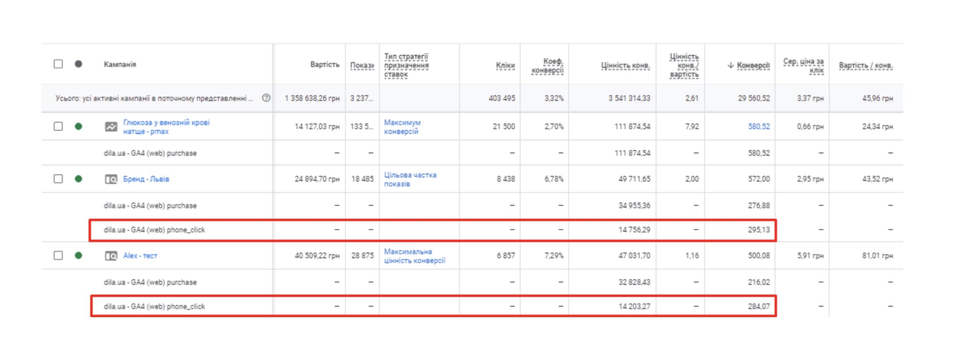Toggle the select-all campaigns checkbox
Image resolution: width=980 pixels, height=339 pixels.
(x=58, y=64)
